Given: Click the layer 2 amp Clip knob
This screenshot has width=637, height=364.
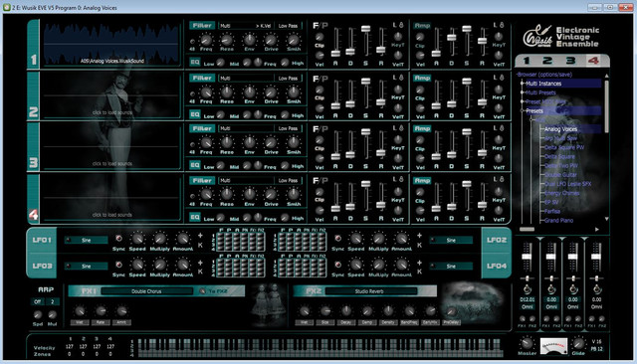Looking at the screenshot, I should [420, 91].
